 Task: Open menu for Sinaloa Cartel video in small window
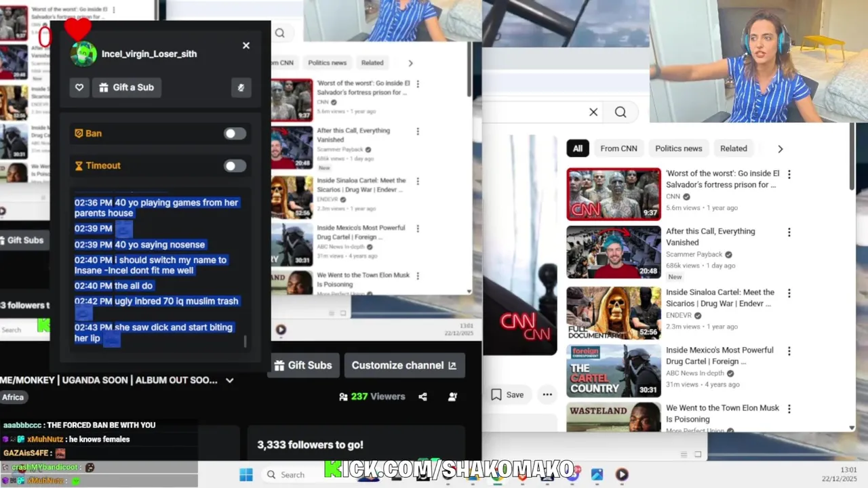(418, 182)
